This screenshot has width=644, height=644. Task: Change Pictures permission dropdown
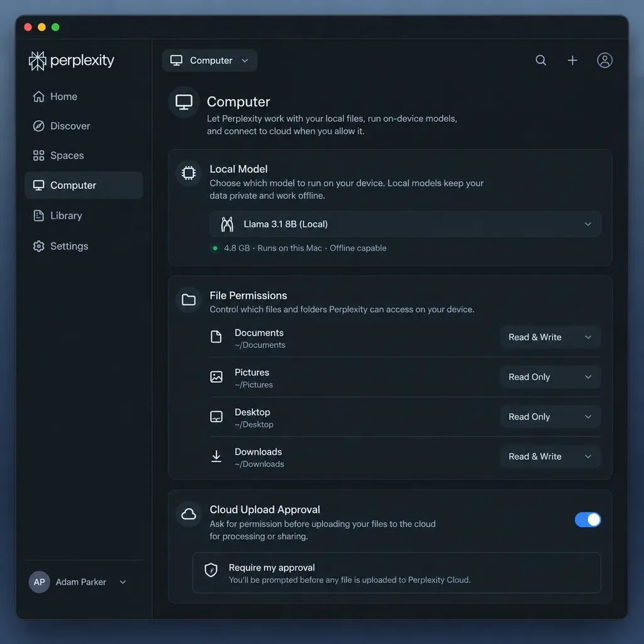pos(550,377)
